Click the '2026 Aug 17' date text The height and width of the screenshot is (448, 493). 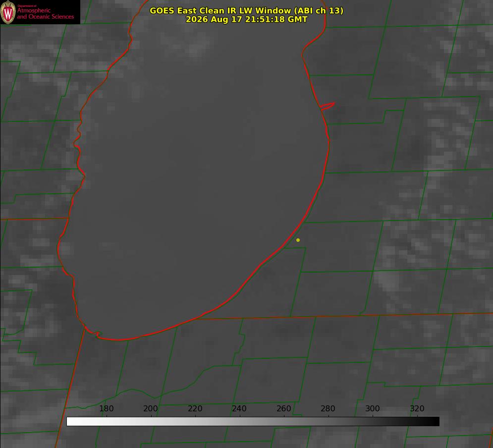214,19
